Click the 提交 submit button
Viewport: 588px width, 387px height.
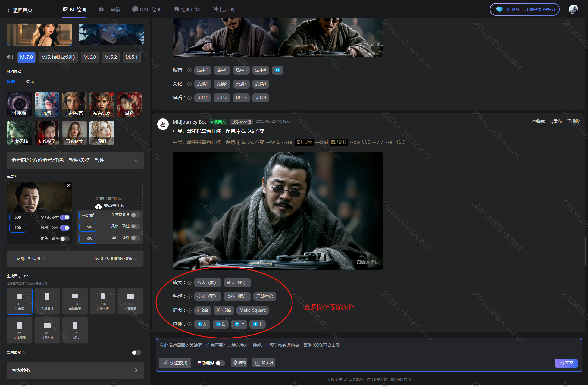click(x=566, y=363)
